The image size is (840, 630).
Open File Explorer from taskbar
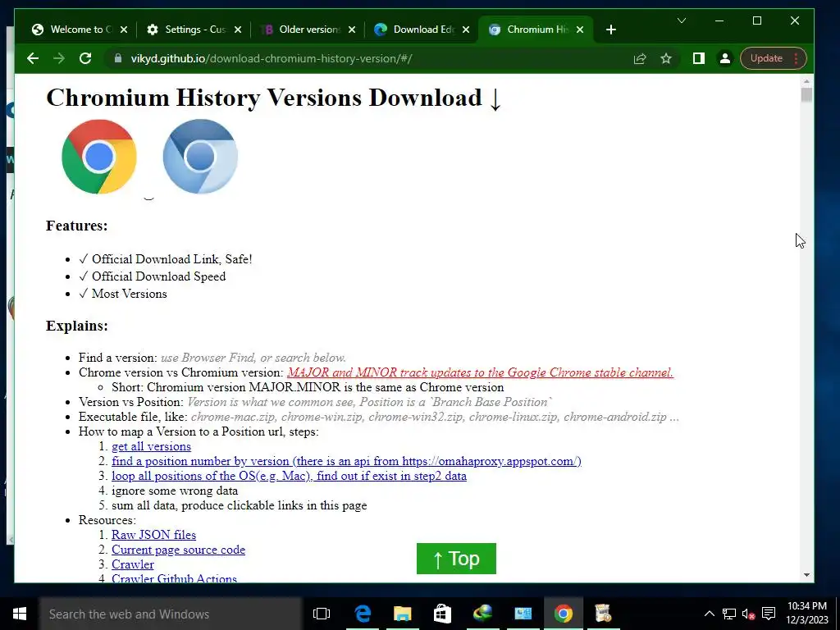tap(402, 614)
